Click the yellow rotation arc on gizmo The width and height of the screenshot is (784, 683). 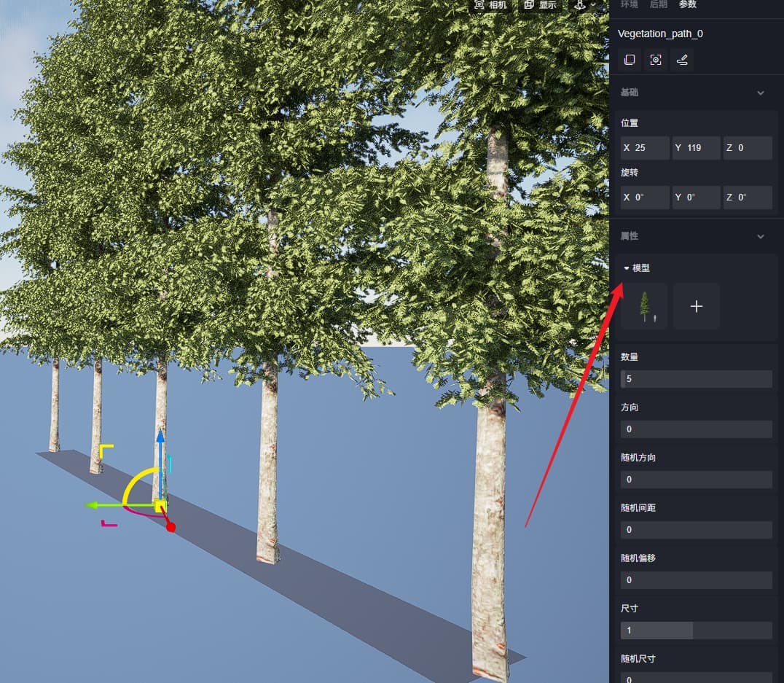[136, 480]
